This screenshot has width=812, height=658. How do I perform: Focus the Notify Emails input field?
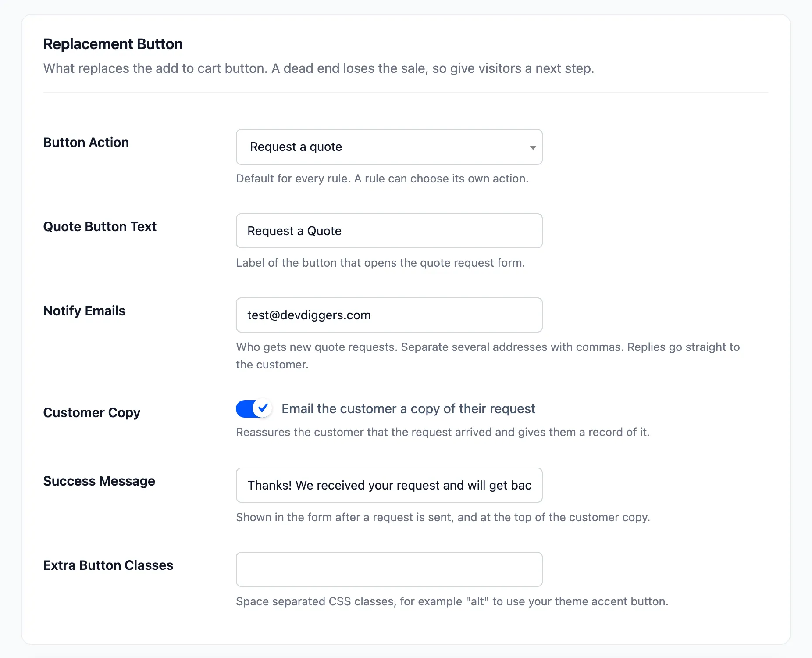[x=389, y=315]
